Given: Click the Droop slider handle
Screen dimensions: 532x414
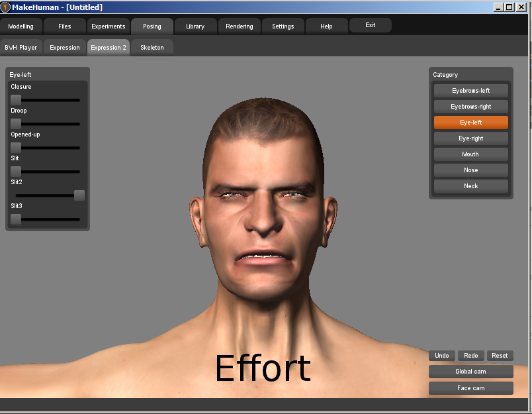Looking at the screenshot, I should (x=16, y=124).
